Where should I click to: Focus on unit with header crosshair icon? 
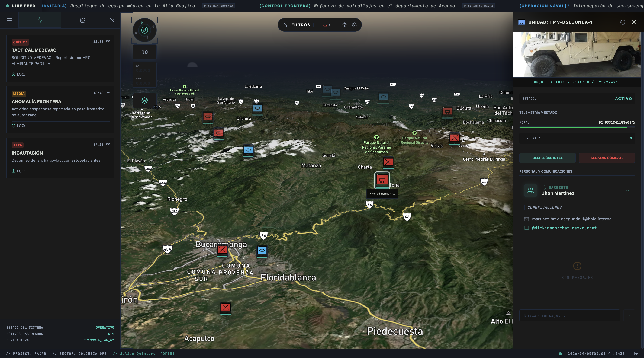coord(623,22)
